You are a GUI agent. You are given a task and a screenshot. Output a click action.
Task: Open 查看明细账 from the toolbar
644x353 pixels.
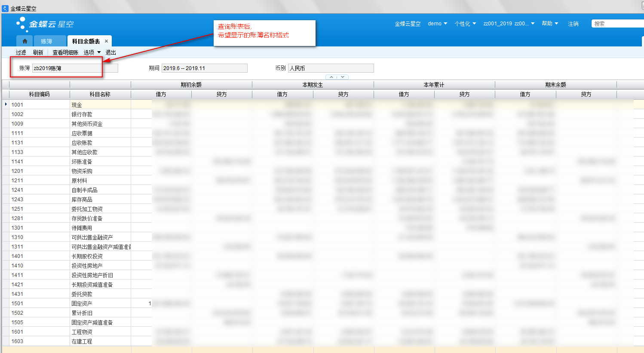65,52
